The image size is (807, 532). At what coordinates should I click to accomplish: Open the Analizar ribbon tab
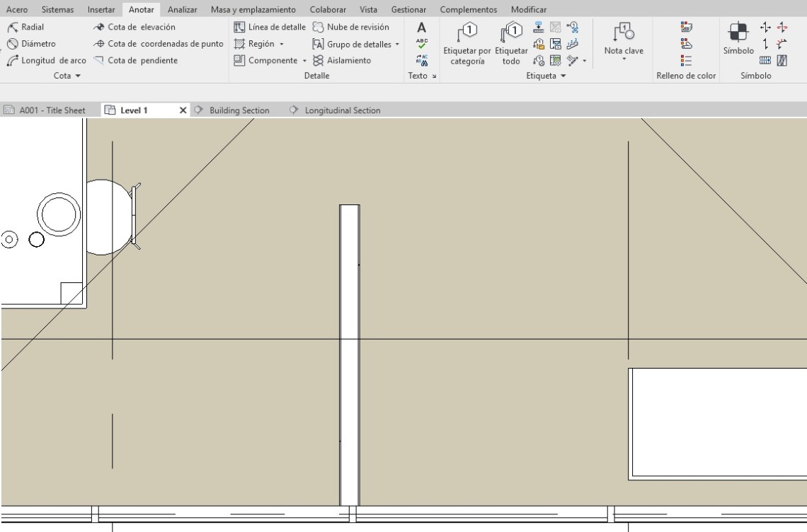[182, 10]
